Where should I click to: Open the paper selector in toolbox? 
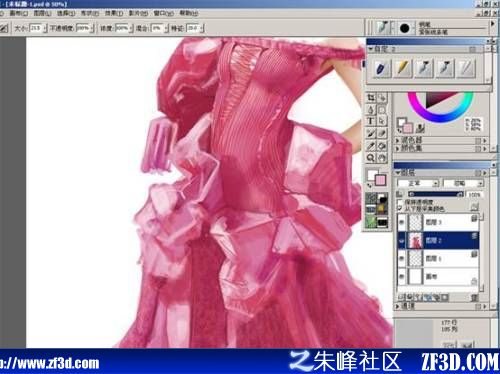pos(371,198)
